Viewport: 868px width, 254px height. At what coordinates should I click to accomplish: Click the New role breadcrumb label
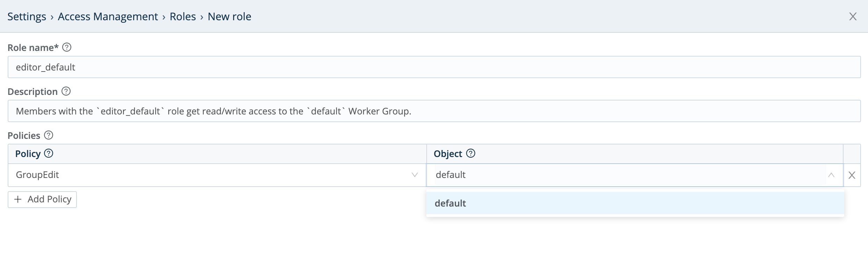pyautogui.click(x=229, y=16)
